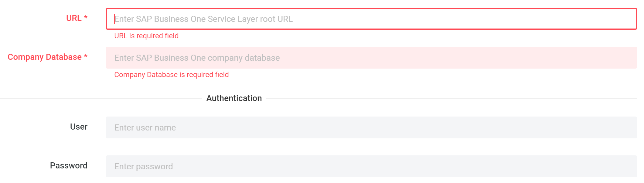Click the text cursor in URL field
The height and width of the screenshot is (183, 644).
[114, 19]
